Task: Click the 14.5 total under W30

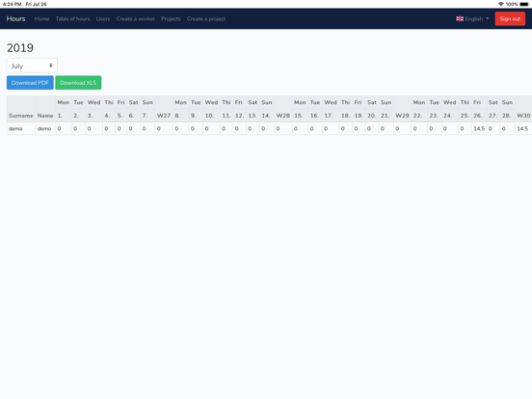Action: 522,128
